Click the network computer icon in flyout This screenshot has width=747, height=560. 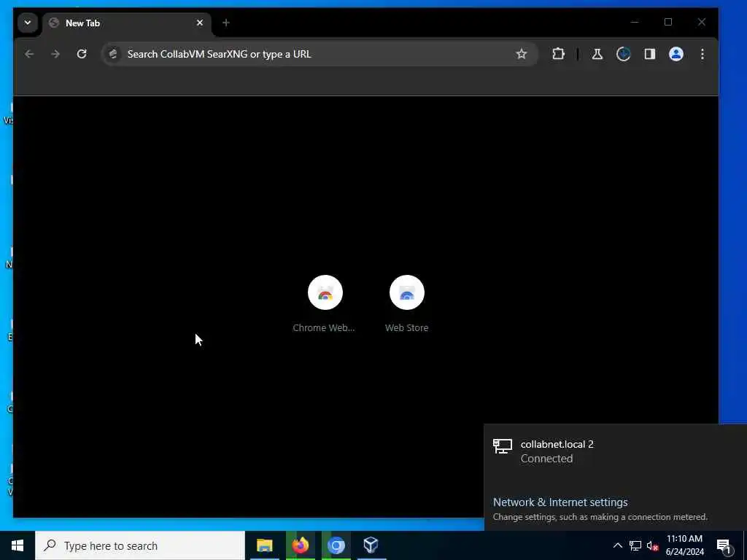pos(503,447)
